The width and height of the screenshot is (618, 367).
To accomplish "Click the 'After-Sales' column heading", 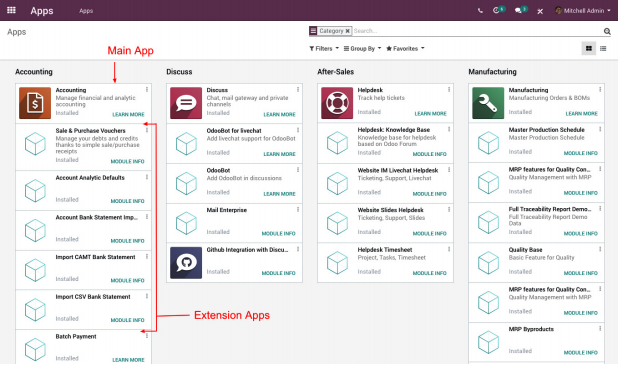I will 335,72.
